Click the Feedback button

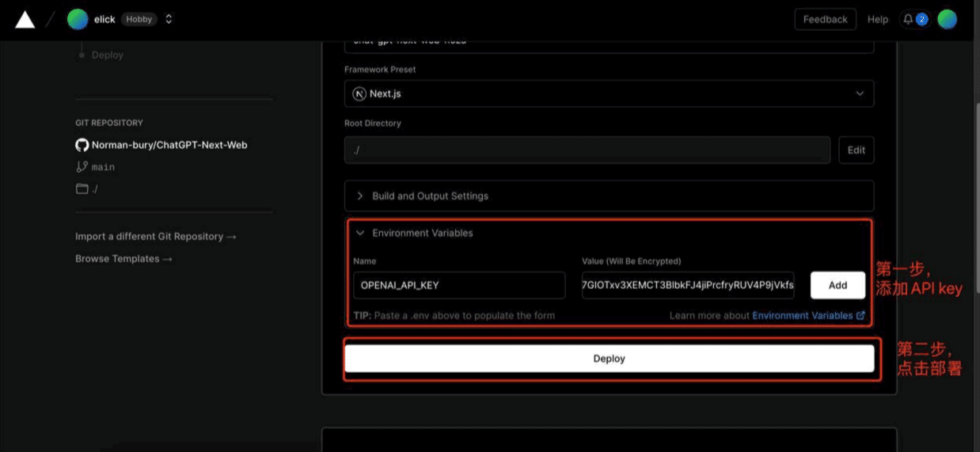pos(825,20)
